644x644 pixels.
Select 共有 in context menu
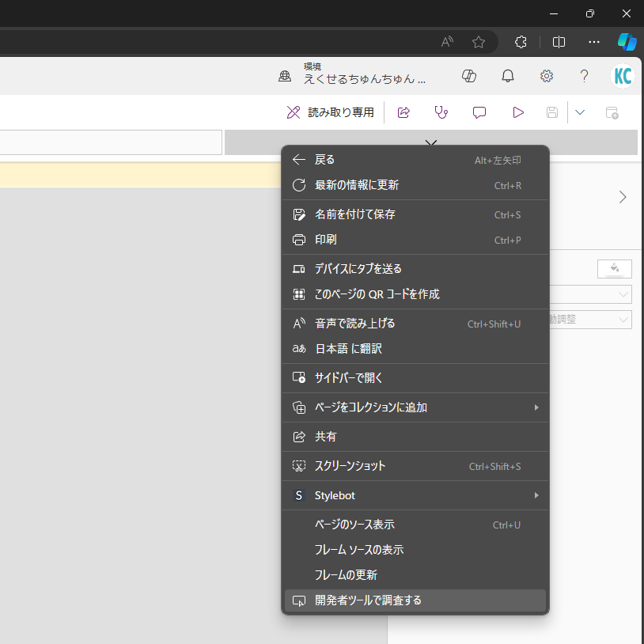415,437
